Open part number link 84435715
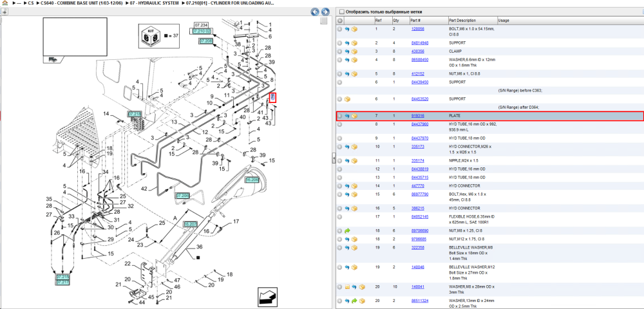 (x=420, y=177)
